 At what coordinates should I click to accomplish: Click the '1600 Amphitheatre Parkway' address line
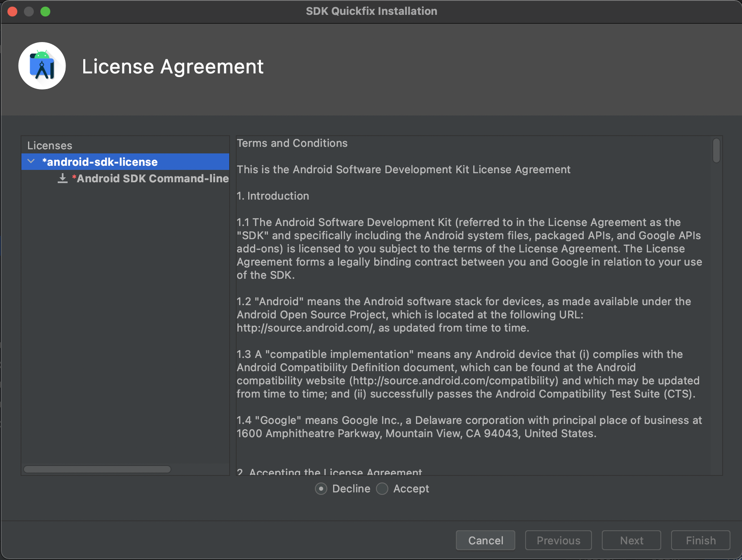[x=416, y=433]
